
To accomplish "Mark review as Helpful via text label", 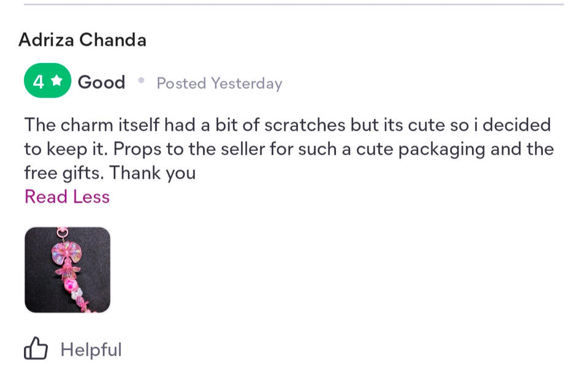I will pos(91,350).
